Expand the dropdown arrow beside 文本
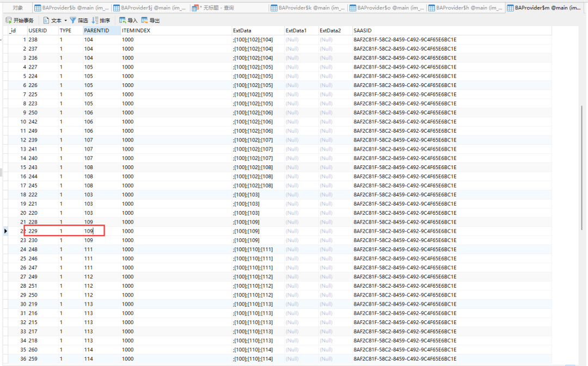 66,21
